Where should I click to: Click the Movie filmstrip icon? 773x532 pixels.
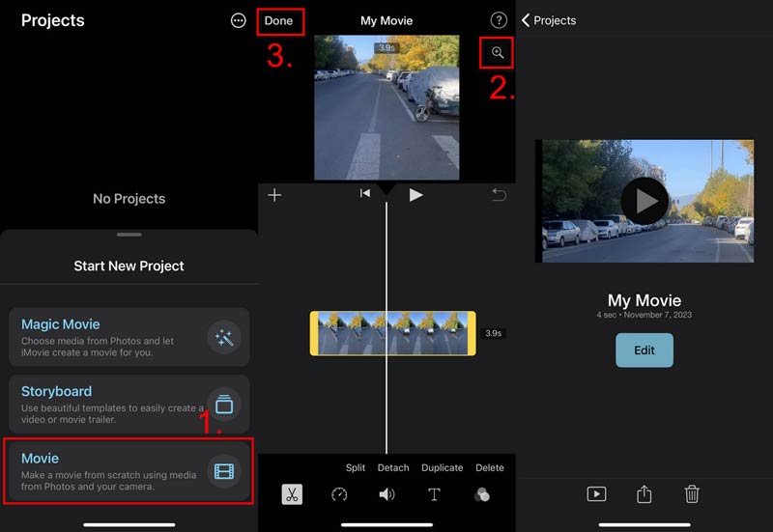tap(224, 471)
